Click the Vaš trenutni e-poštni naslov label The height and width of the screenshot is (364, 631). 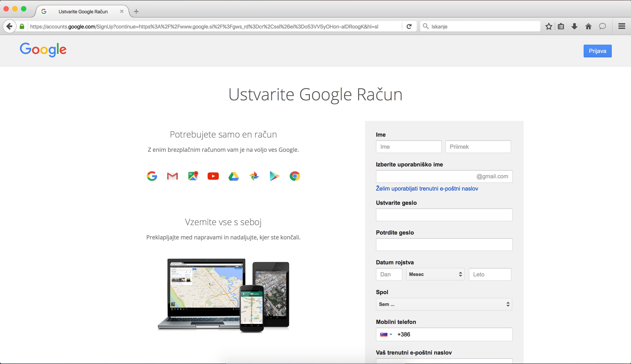pyautogui.click(x=414, y=352)
